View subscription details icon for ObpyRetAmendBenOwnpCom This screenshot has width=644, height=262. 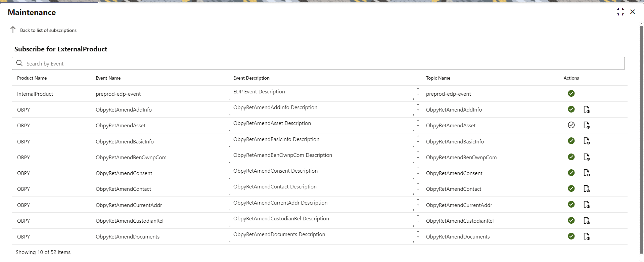(x=587, y=157)
